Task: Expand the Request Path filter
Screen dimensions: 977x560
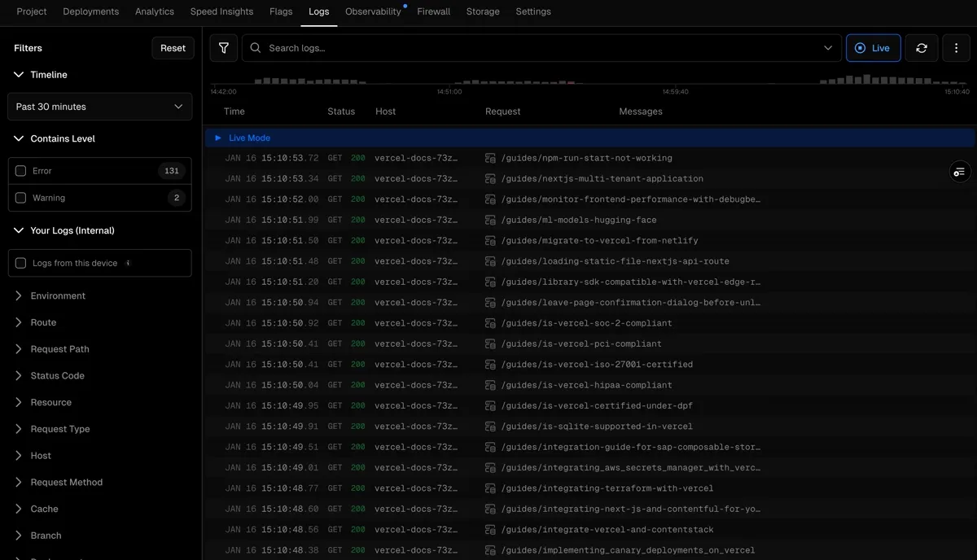Action: (51, 349)
